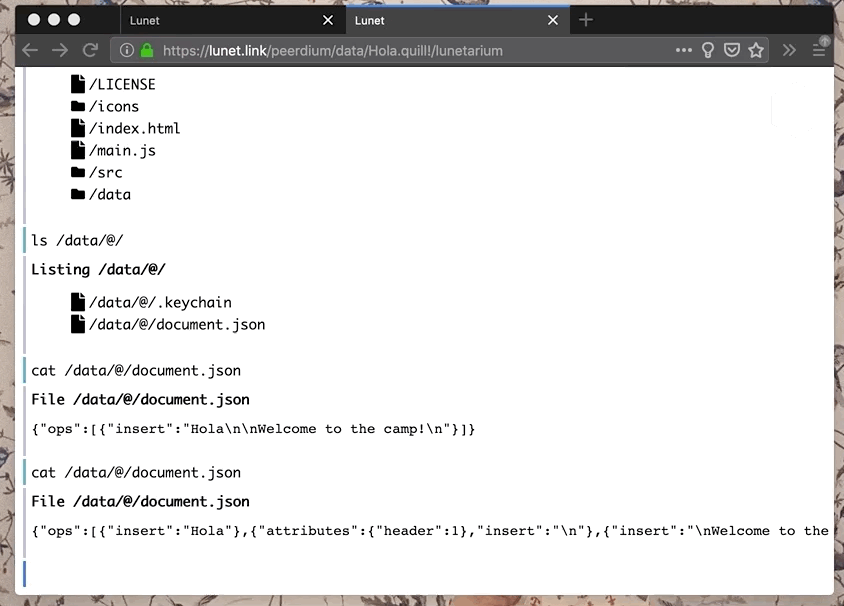
Task: Open a new browser tab
Action: [x=586, y=20]
